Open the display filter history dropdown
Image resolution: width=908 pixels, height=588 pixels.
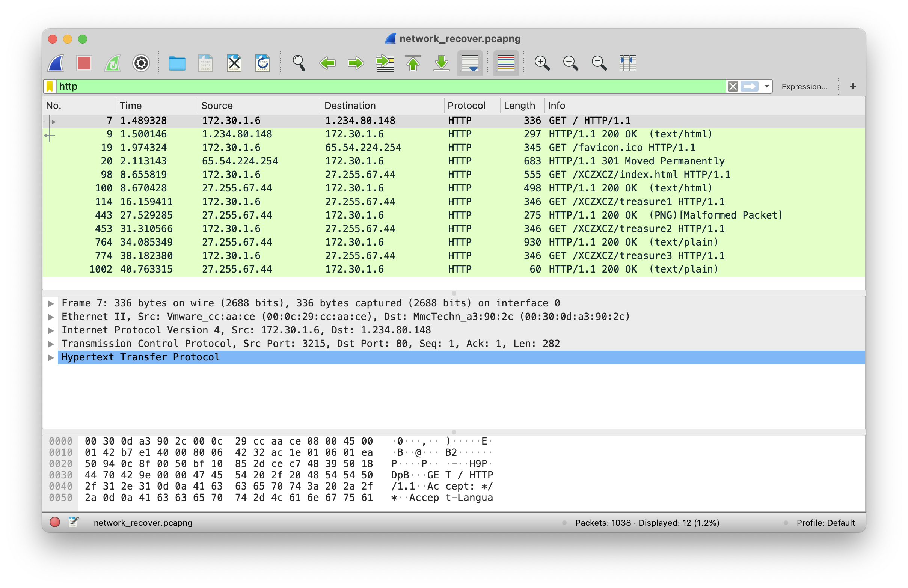tap(766, 87)
